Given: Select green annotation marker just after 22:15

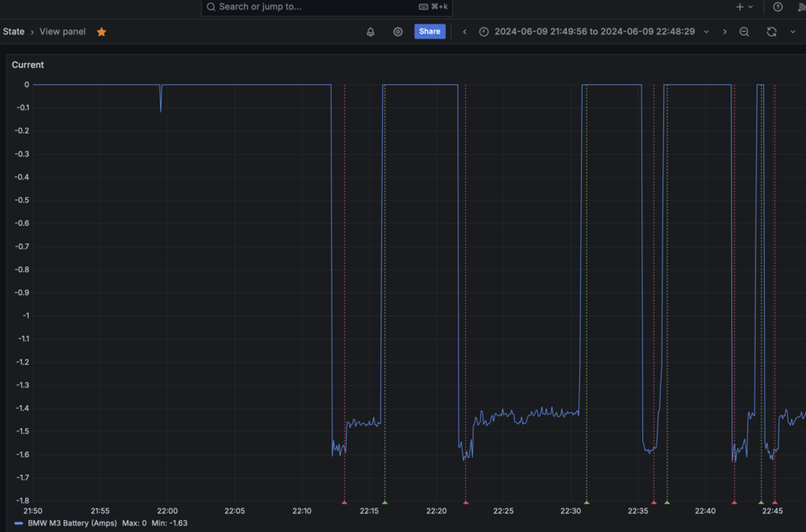Looking at the screenshot, I should coord(385,503).
